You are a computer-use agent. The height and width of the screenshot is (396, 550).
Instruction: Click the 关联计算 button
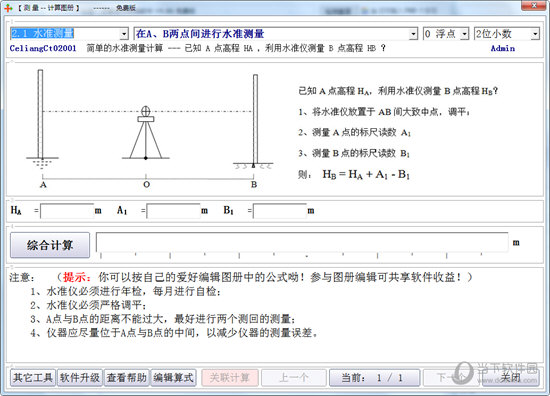230,378
